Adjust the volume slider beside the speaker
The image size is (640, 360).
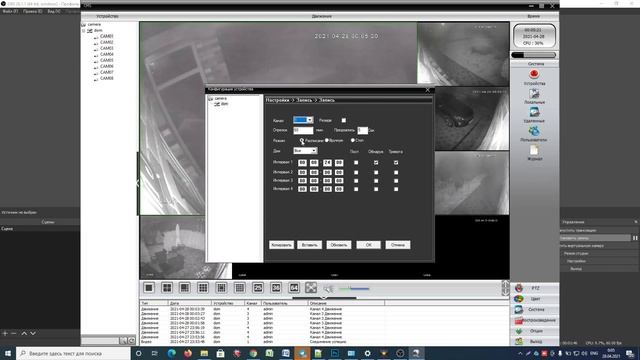point(354,289)
